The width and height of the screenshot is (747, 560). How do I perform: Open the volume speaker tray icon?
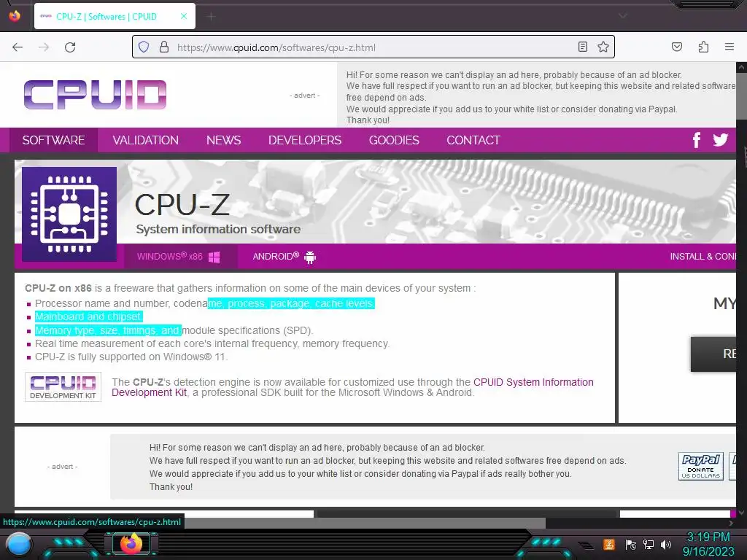point(666,544)
